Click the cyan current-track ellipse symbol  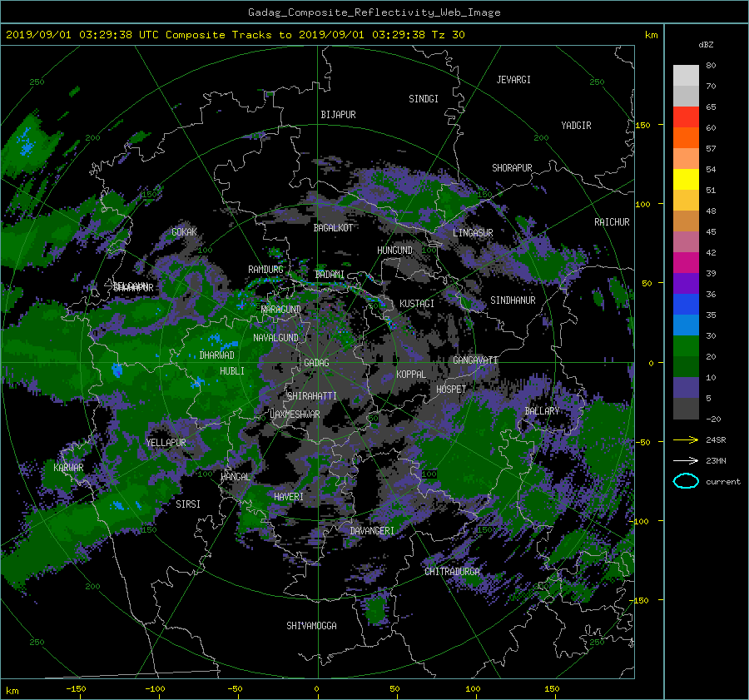(x=686, y=481)
